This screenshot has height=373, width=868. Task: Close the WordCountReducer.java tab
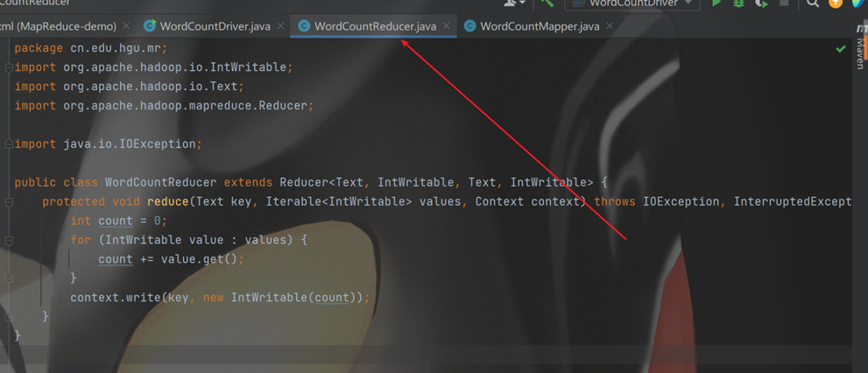pyautogui.click(x=446, y=26)
